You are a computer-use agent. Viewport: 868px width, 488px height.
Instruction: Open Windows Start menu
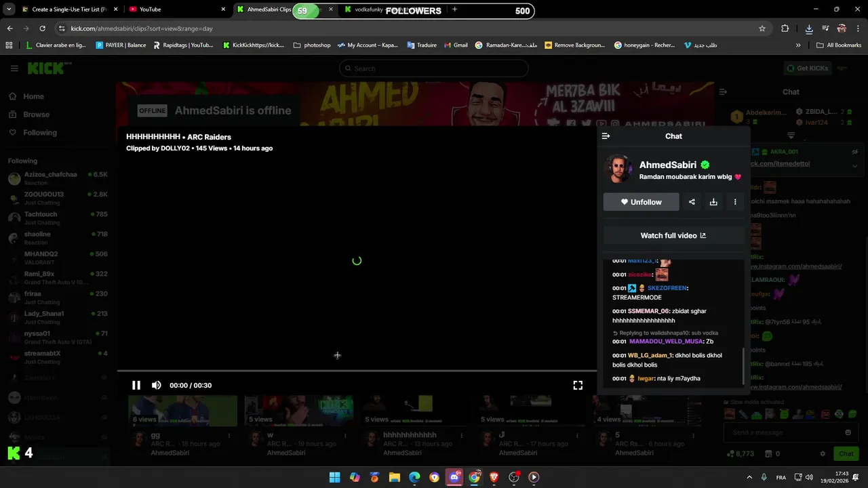(334, 477)
